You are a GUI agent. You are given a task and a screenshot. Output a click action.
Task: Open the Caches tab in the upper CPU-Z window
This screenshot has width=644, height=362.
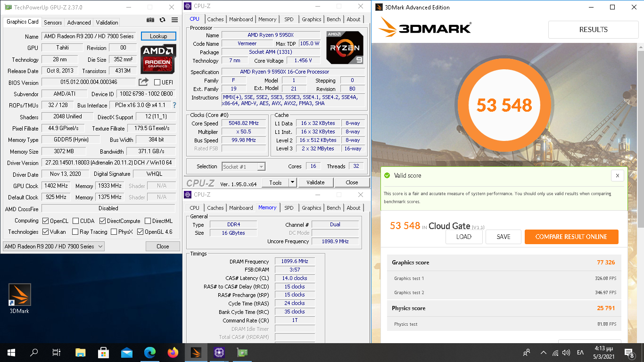(215, 19)
